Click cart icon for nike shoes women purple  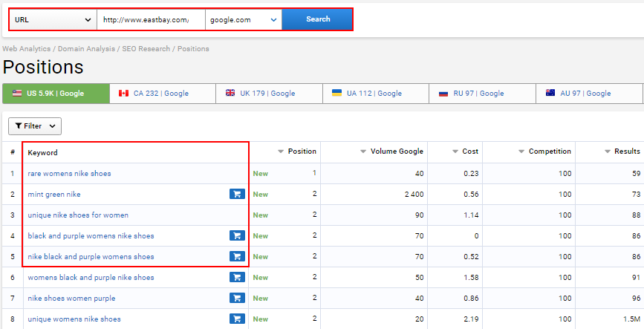(x=237, y=299)
